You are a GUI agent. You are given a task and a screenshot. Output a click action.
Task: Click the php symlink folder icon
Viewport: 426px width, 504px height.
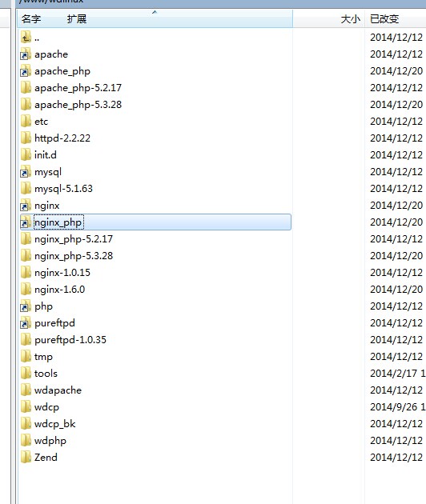pyautogui.click(x=26, y=306)
